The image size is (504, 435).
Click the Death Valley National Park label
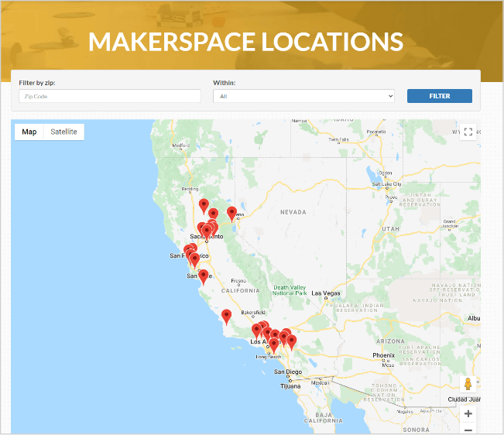pyautogui.click(x=290, y=290)
